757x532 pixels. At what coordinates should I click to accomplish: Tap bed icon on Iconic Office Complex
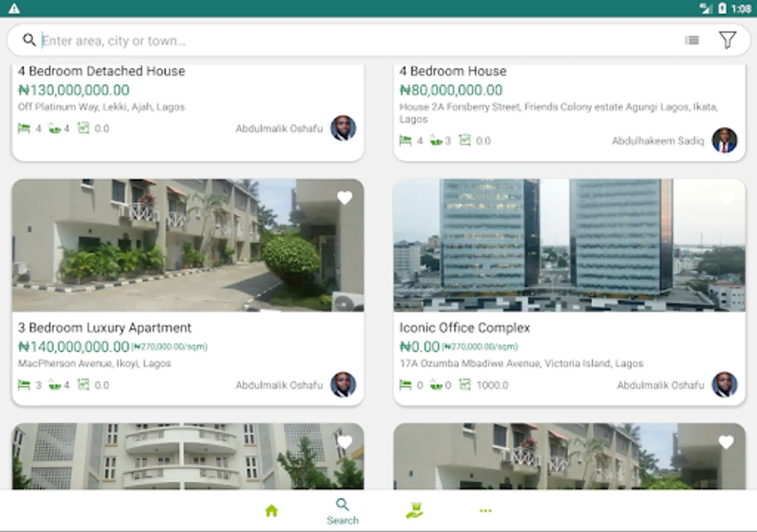pos(405,385)
